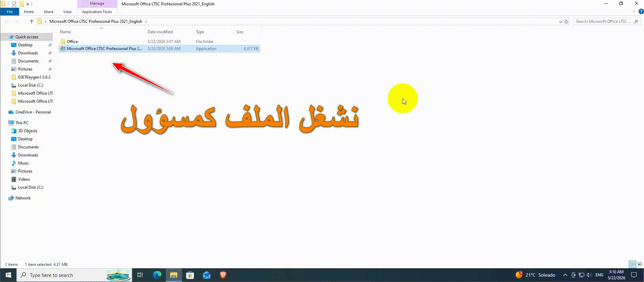Open pinned Documents under Quick access
This screenshot has height=282, width=644.
pyautogui.click(x=28, y=61)
